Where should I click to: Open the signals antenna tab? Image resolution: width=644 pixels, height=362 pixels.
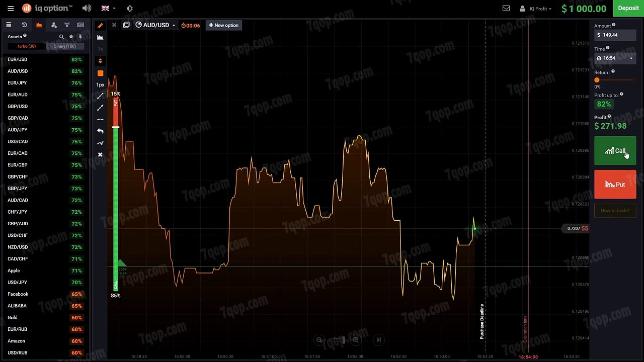(67, 25)
